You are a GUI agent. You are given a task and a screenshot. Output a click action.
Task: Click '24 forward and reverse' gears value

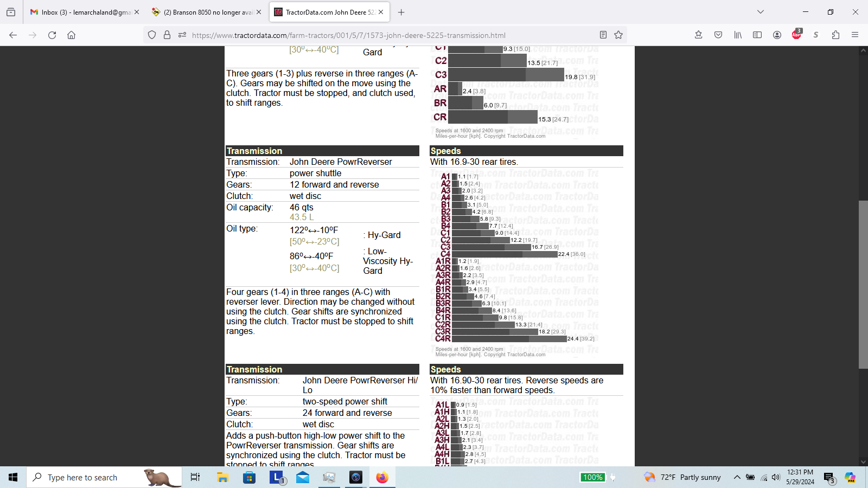click(347, 413)
